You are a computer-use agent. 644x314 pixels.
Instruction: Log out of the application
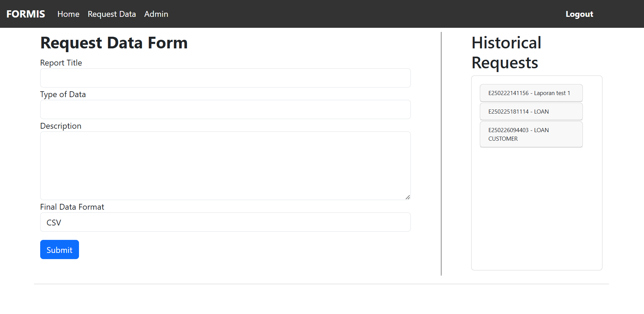pos(579,14)
